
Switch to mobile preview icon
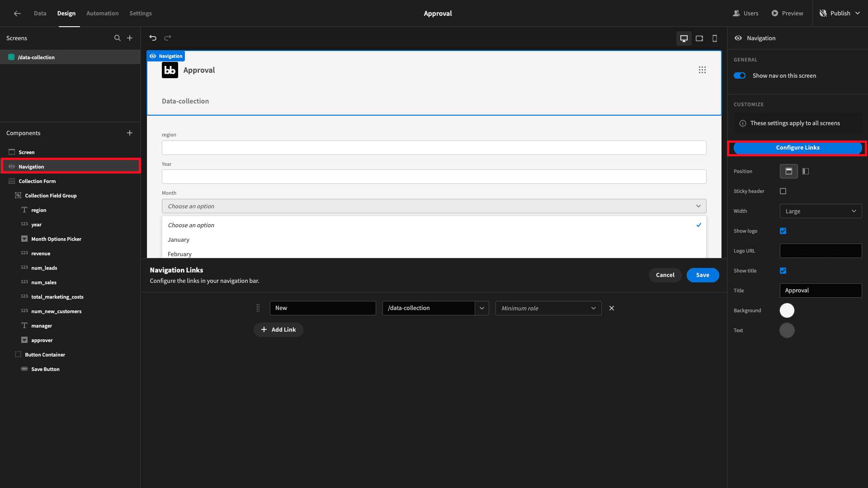tap(715, 38)
